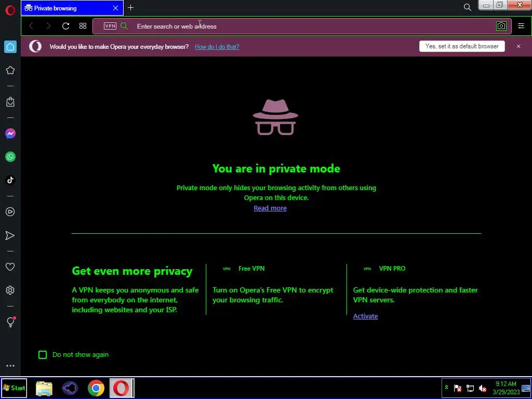Screen dimensions: 532x399
Task: Open the Snapshot camera tool
Action: coord(501,26)
